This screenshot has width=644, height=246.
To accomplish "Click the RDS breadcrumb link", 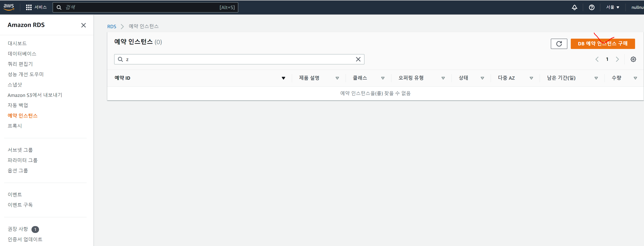I will click(x=112, y=26).
